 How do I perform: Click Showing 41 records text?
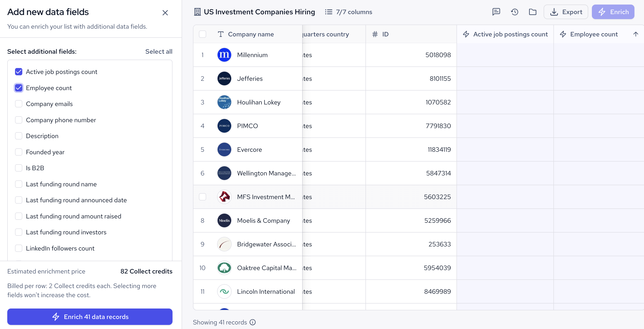point(220,322)
